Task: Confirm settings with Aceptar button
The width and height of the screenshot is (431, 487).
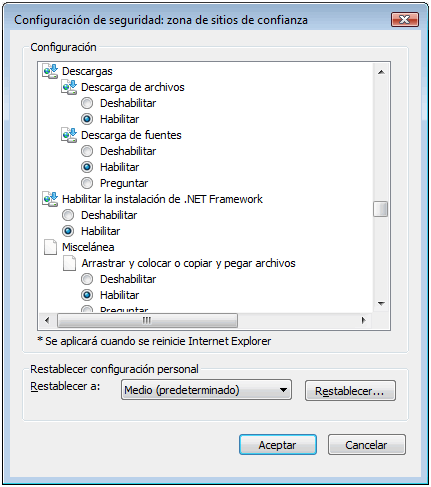Action: (x=278, y=445)
